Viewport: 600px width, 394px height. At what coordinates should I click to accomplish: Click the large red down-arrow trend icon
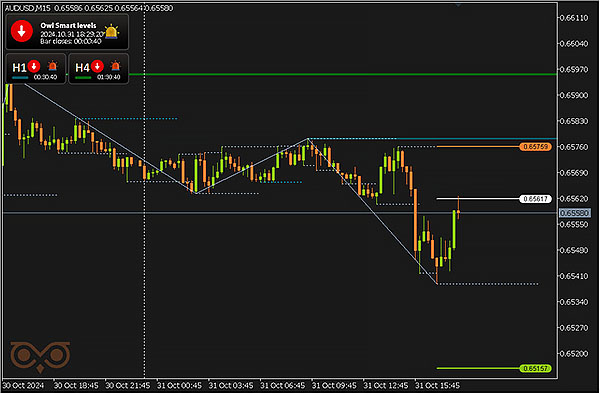(x=22, y=31)
